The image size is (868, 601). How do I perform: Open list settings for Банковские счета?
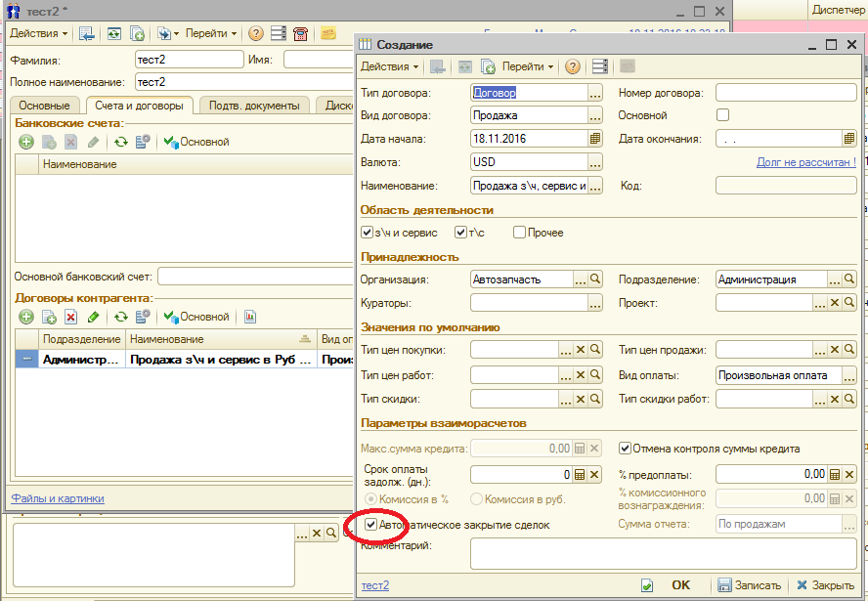point(143,143)
